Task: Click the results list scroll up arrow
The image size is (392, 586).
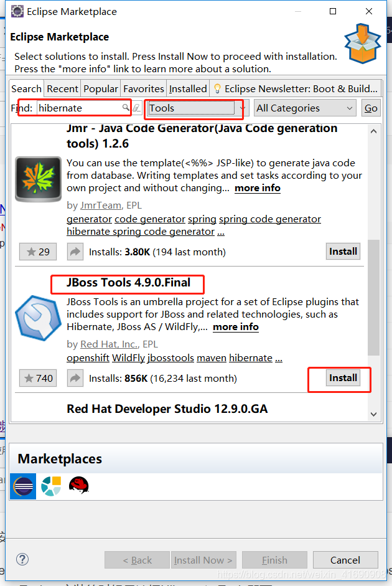Action: (373, 131)
